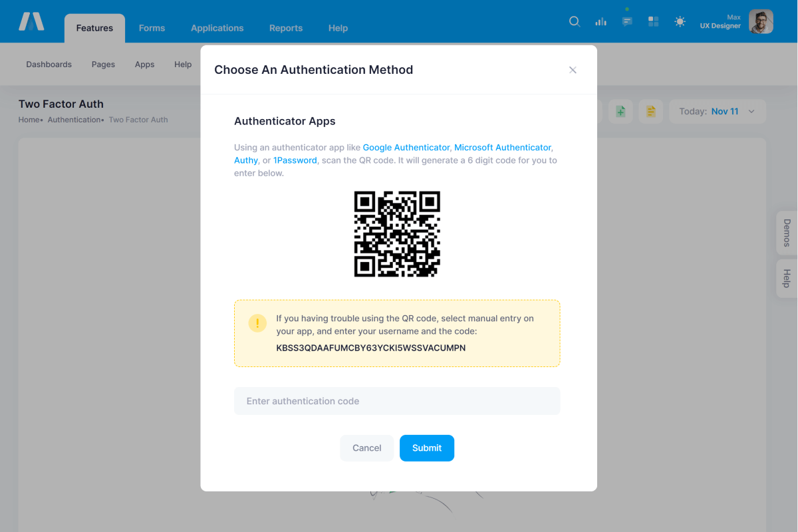The height and width of the screenshot is (532, 798).
Task: Open the chat messages icon
Action: 627,21
